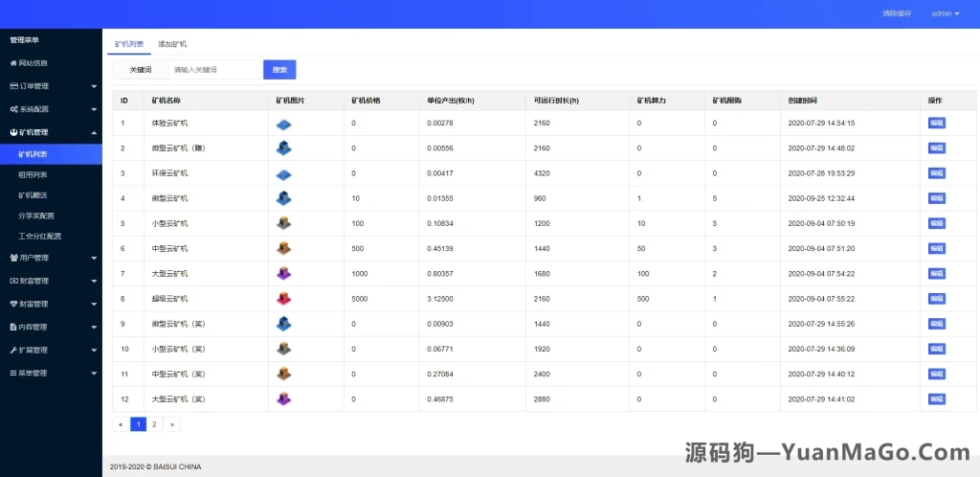Screen dimensions: 980x477
Task: Click the miner image for 微型云矿机（赠）
Action: pyautogui.click(x=283, y=148)
